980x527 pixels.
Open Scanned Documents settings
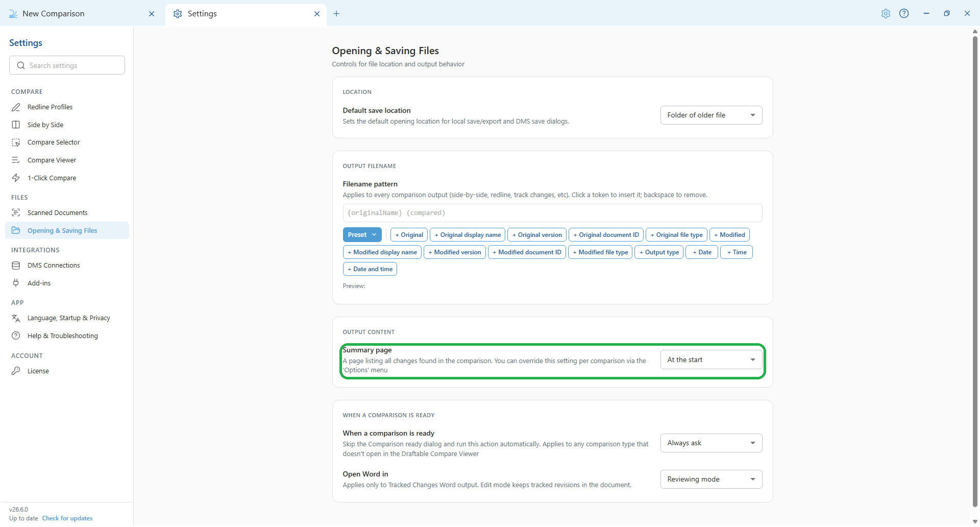point(67,213)
